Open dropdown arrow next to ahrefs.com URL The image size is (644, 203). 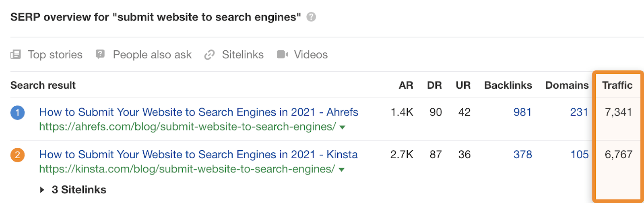click(x=342, y=127)
